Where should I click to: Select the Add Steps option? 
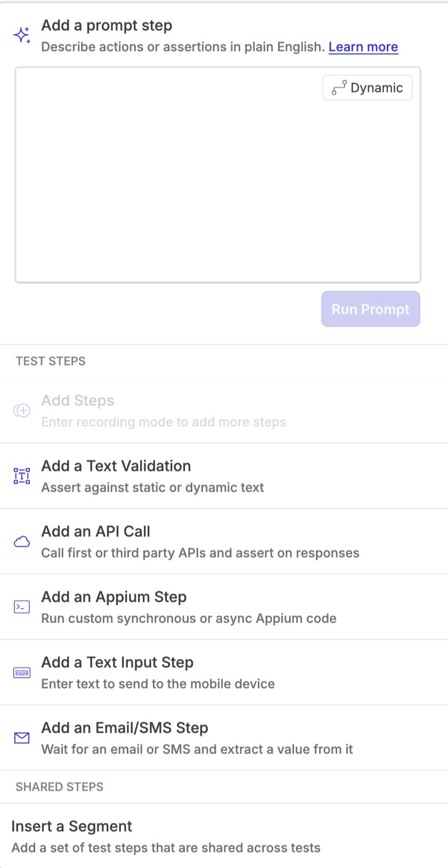coord(78,401)
